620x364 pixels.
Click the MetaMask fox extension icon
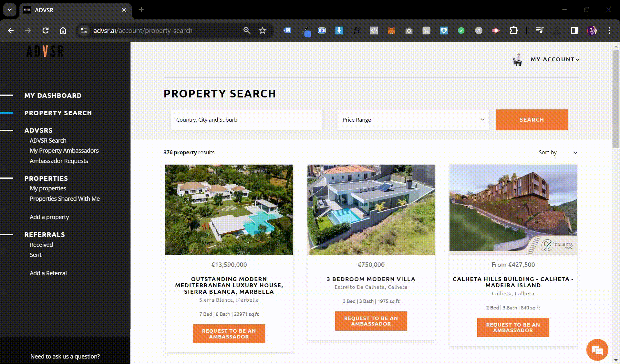click(x=391, y=31)
